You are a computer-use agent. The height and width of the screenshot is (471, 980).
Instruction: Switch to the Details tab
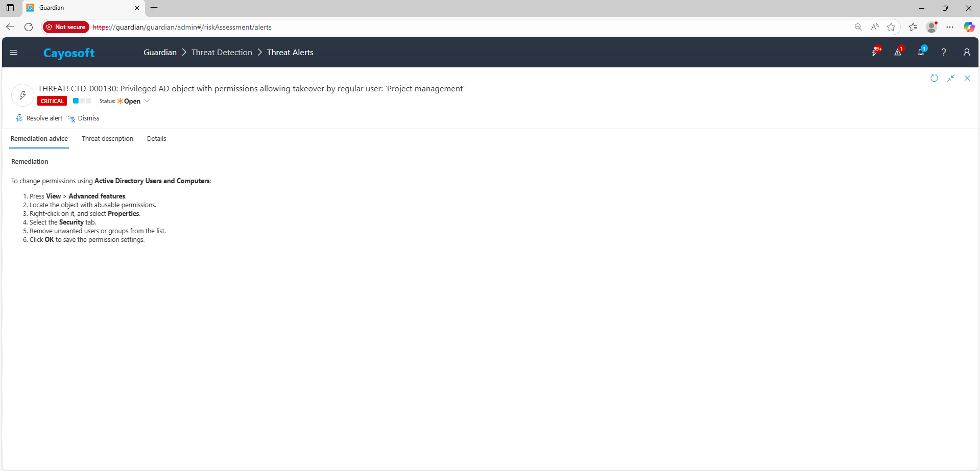click(156, 139)
